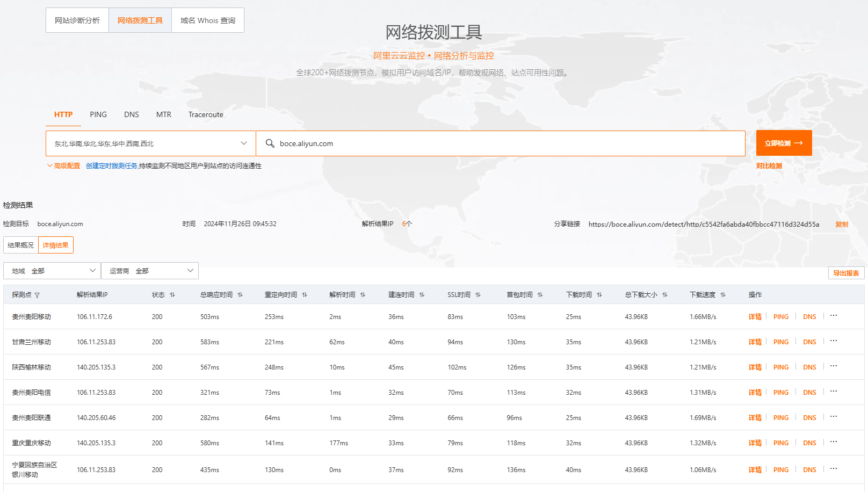This screenshot has height=492, width=868.
Task: Click 立即检测 button
Action: point(784,143)
